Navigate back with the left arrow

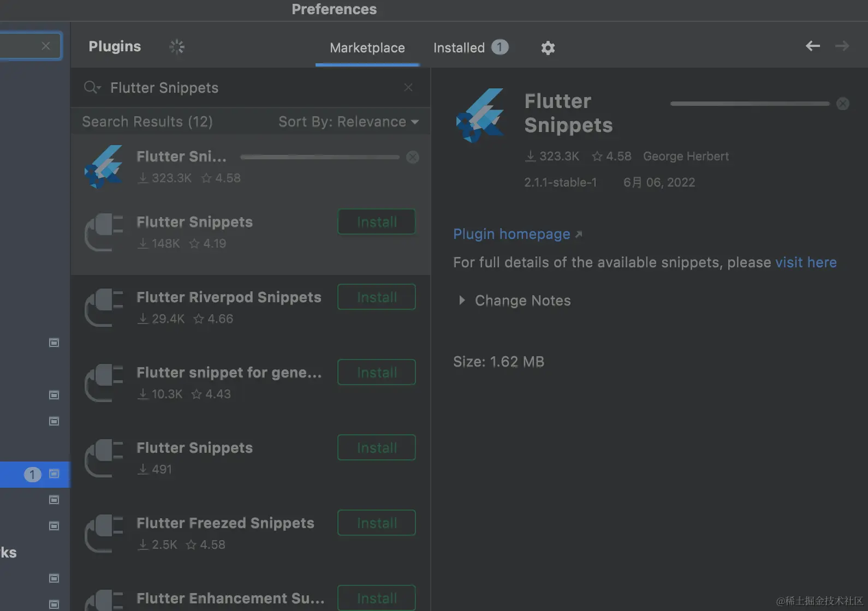coord(813,46)
